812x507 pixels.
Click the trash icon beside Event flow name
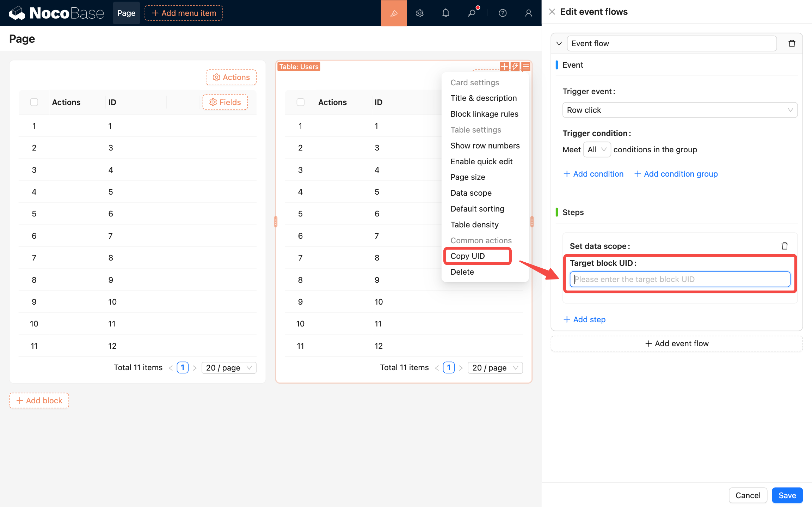click(792, 43)
